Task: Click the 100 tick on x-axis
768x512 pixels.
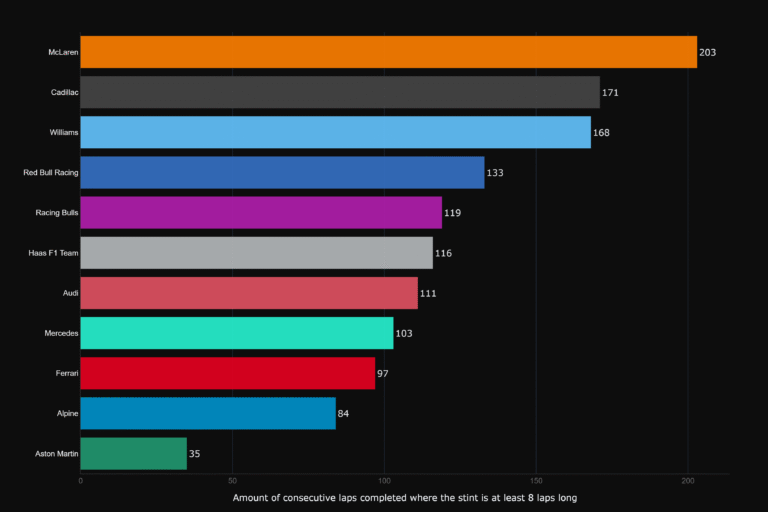Action: [x=384, y=480]
